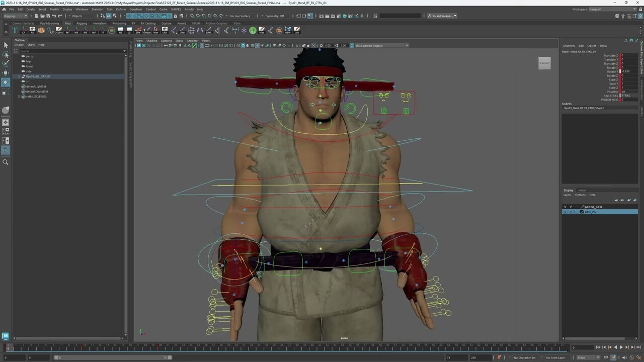Toggle visibility of the GEO_VIS display layer
Viewport: 644px width, 362px height.
coord(565,212)
